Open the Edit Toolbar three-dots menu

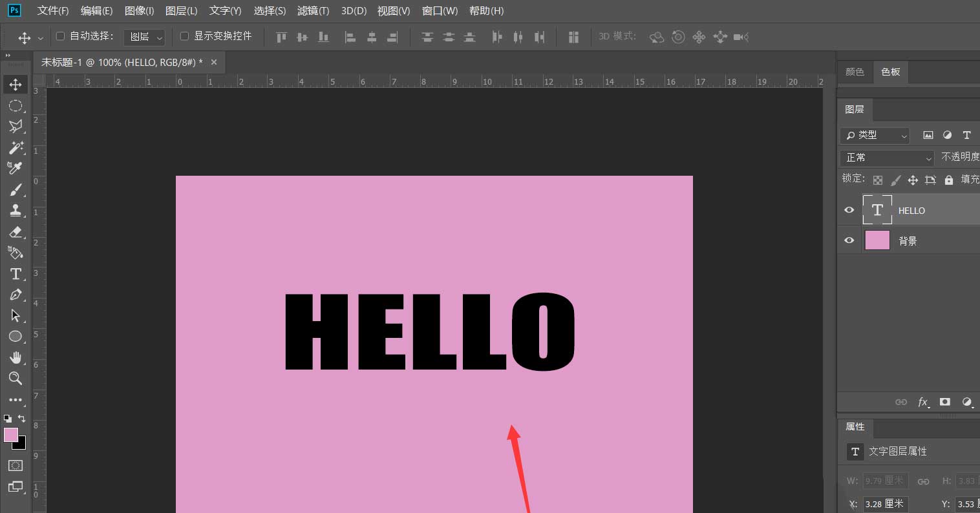tap(16, 400)
